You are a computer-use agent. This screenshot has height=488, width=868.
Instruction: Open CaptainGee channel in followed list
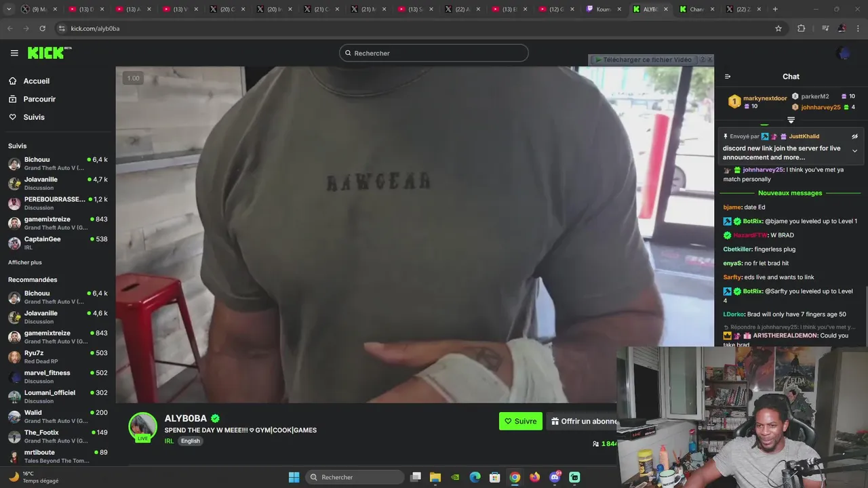[58, 243]
